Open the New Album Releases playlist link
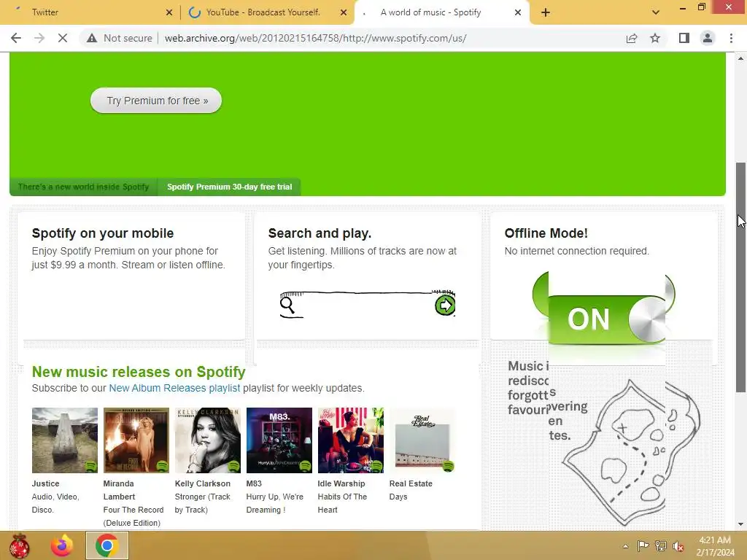The height and width of the screenshot is (560, 747). (174, 388)
